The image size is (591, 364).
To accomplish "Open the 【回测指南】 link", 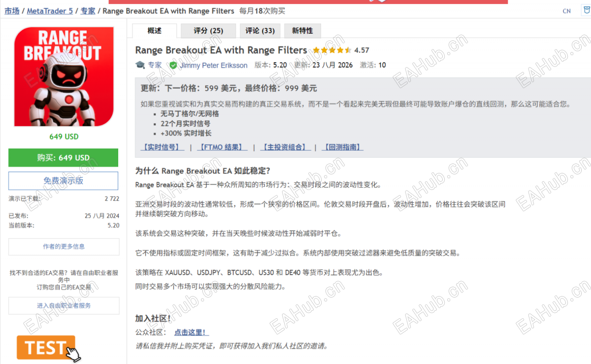I will 342,147.
